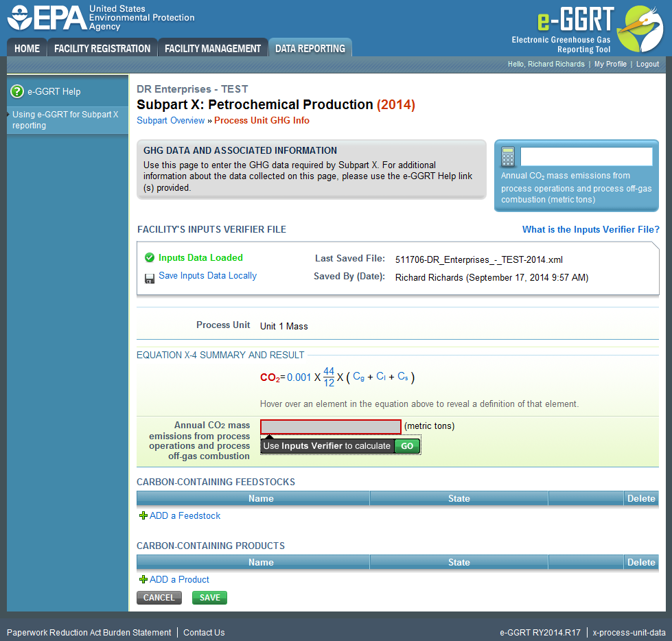672x641 pixels.
Task: Click State header in Products table
Action: tap(459, 562)
